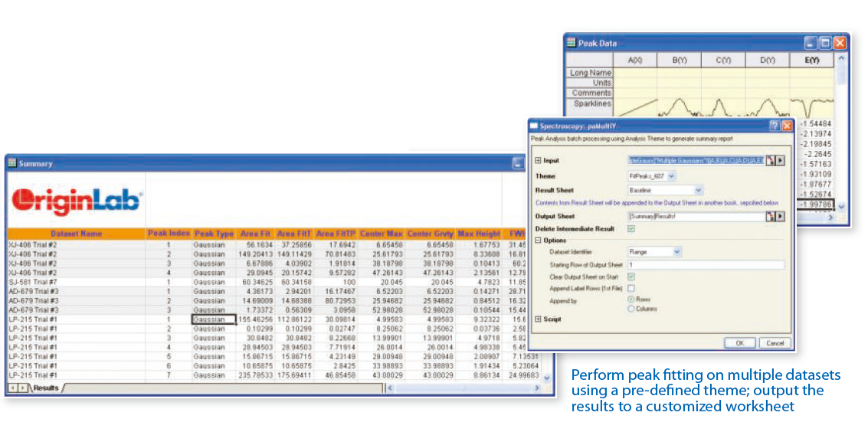Select the cell with value 235.78533
Viewport: 868px width, 432px height.
coord(255,375)
